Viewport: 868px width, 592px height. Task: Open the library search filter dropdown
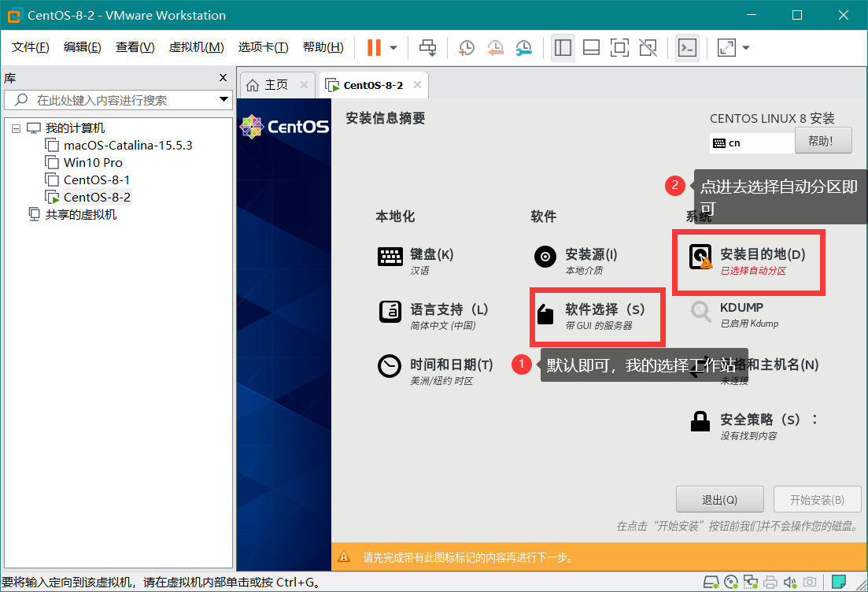[223, 100]
